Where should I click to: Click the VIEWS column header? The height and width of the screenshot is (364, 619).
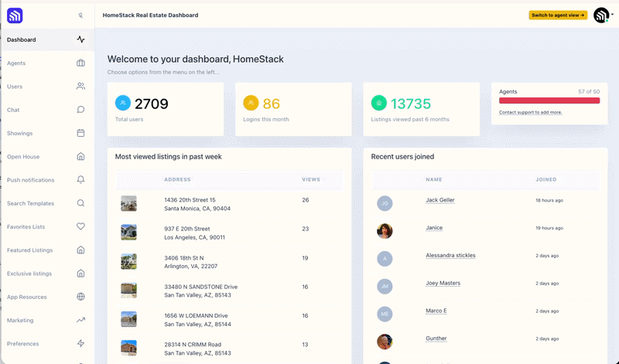tap(311, 179)
